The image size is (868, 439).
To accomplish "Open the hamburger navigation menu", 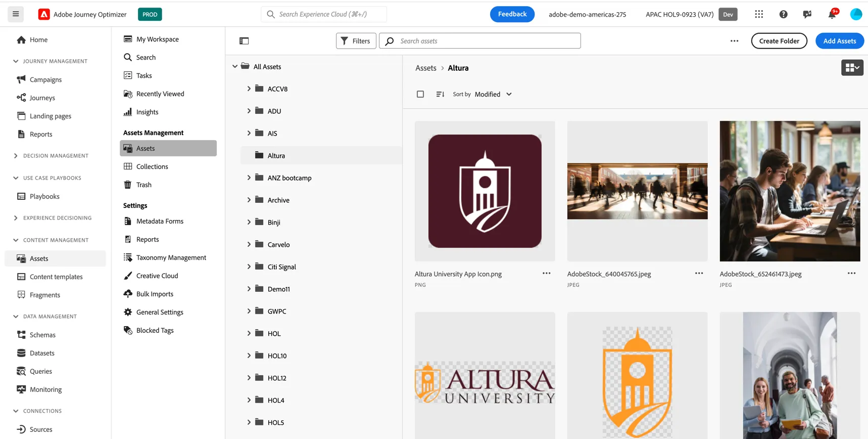I will point(16,14).
